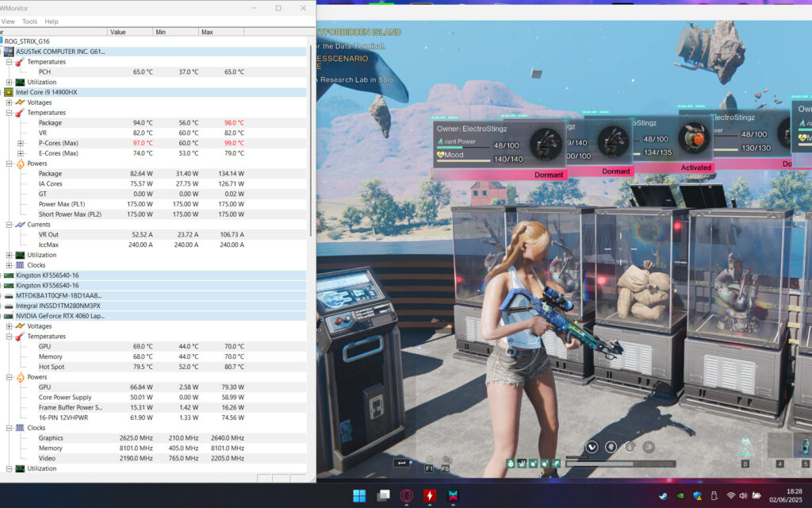Viewport: 812px width, 508px height.
Task: Open Opera GX from the taskbar
Action: 407,495
